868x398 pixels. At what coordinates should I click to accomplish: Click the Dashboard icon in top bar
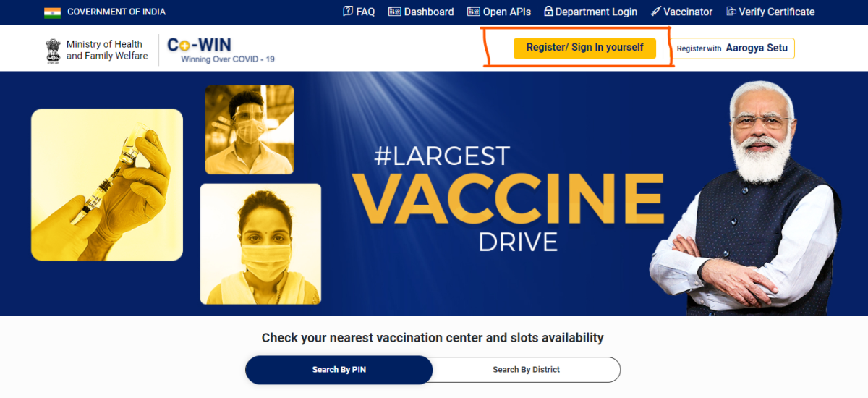pos(395,12)
